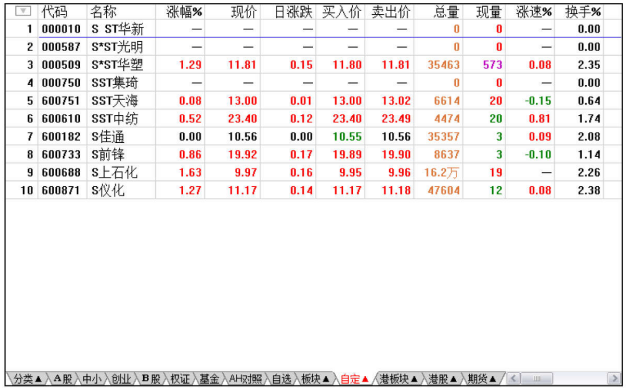Viewport: 627px width, 391px height.
Task: Select the 基金 tab
Action: click(x=209, y=378)
